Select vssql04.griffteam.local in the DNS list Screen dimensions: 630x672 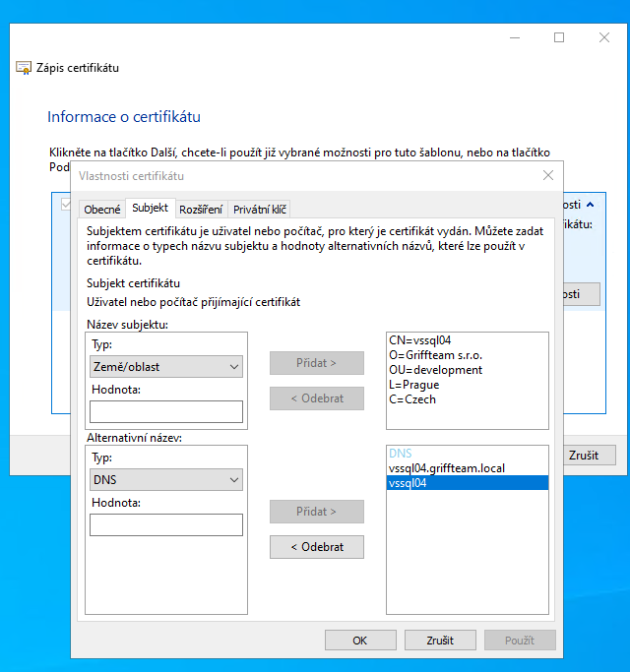click(446, 468)
